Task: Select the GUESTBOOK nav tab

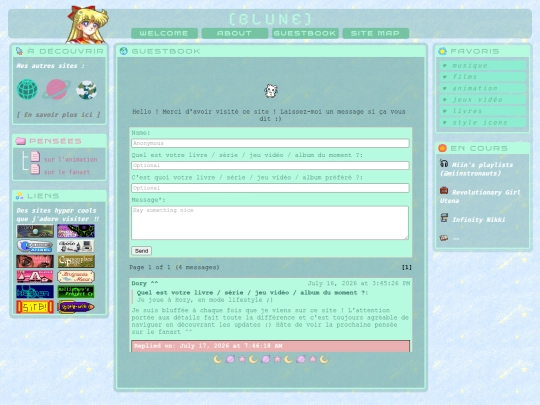Action: click(x=305, y=33)
